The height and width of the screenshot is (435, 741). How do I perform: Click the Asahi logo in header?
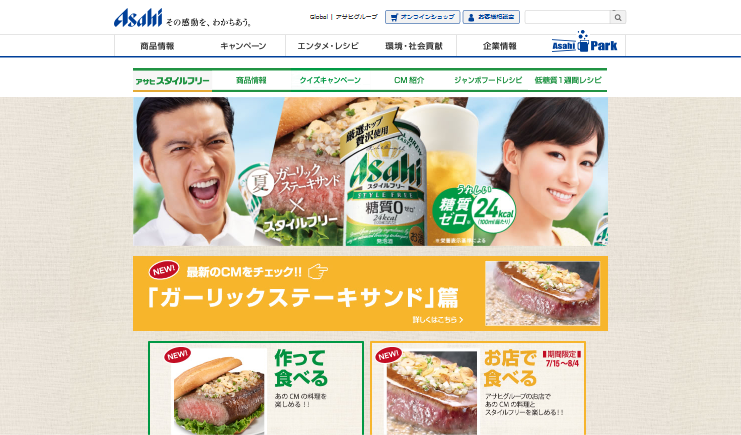pos(138,18)
